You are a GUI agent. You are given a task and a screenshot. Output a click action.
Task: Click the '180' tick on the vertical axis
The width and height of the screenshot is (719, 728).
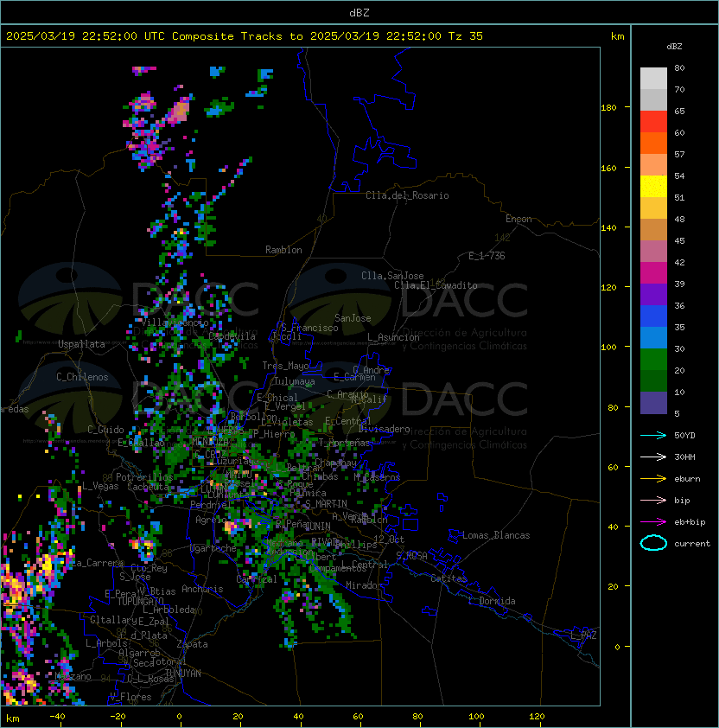[608, 108]
